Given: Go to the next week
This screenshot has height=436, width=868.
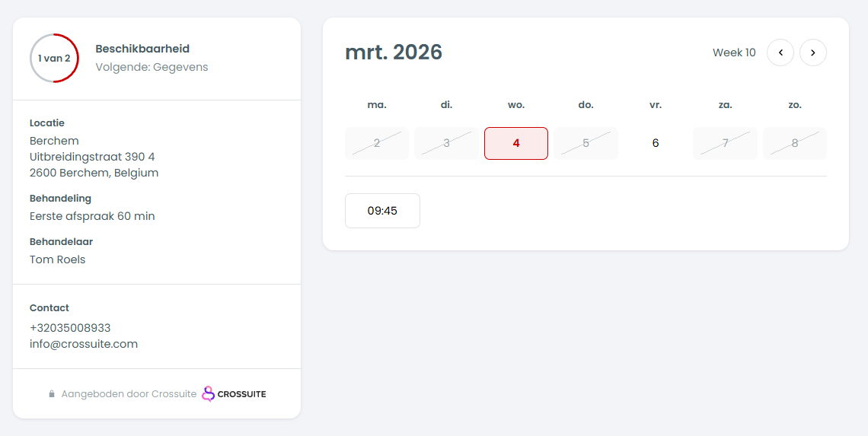Looking at the screenshot, I should (813, 53).
